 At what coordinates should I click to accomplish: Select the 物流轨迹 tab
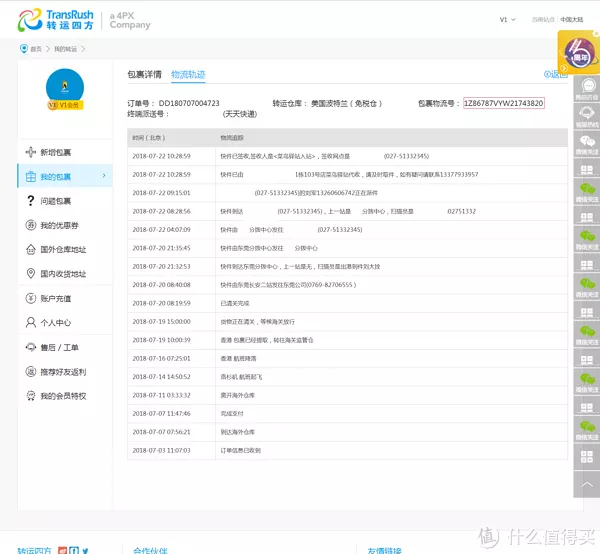pyautogui.click(x=188, y=74)
